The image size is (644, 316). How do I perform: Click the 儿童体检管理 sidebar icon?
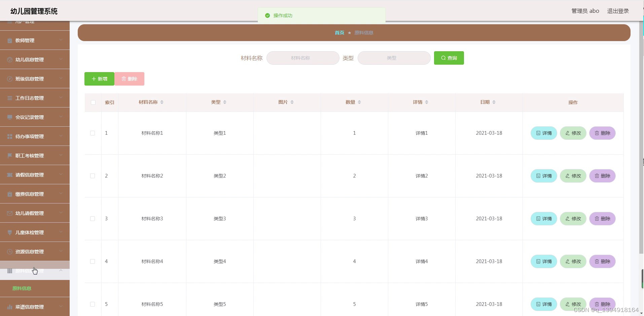pyautogui.click(x=10, y=232)
